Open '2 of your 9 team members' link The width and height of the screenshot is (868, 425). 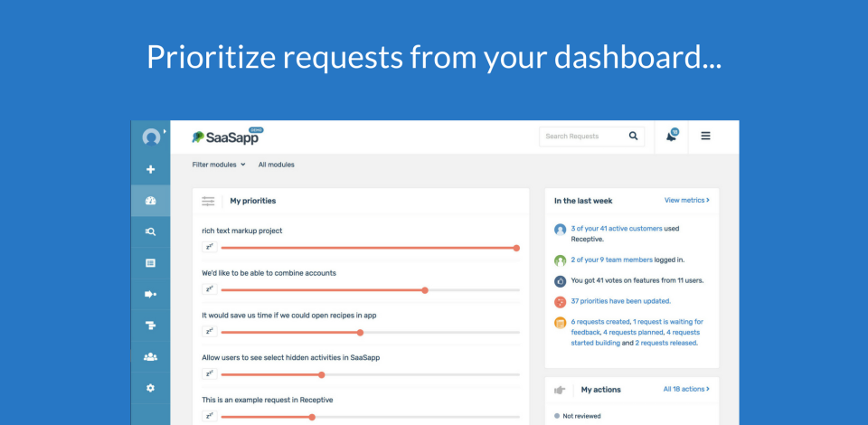(612, 260)
